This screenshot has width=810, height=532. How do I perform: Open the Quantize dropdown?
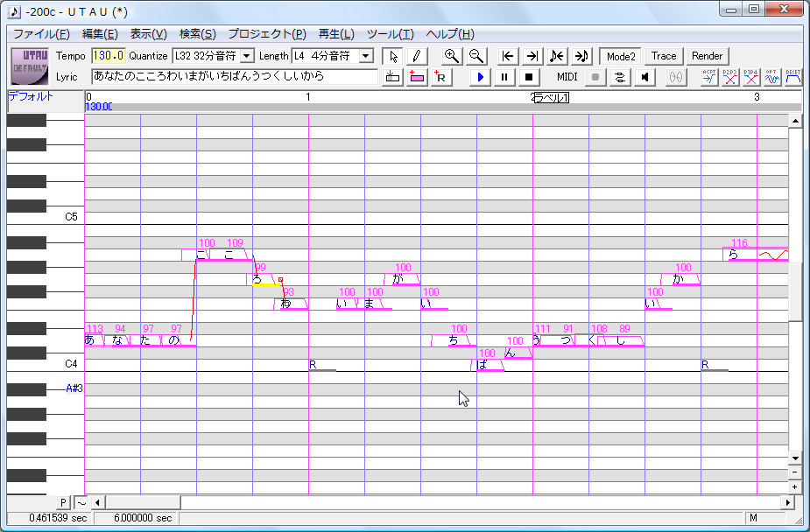pyautogui.click(x=246, y=55)
